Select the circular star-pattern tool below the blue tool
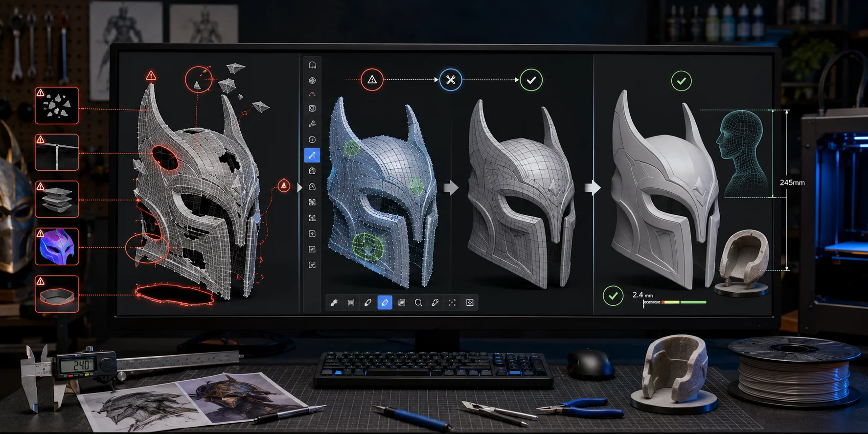The width and height of the screenshot is (868, 434). pyautogui.click(x=312, y=171)
